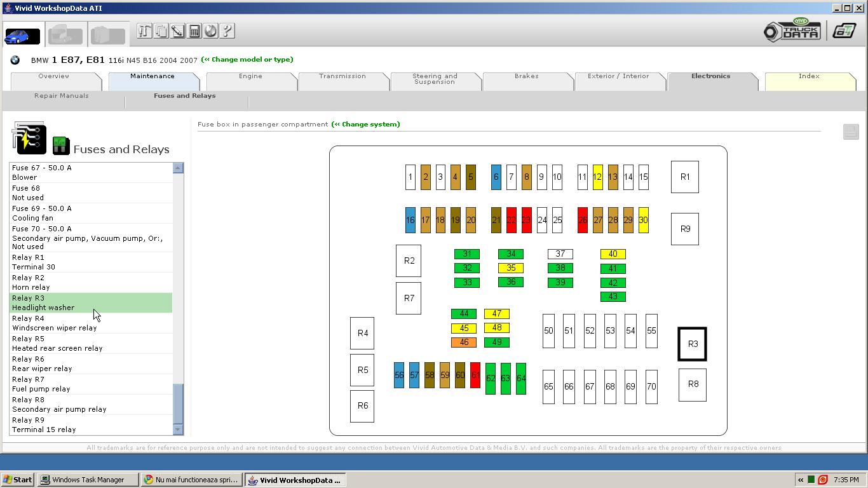Select the blue car vehicle type icon
Image resolution: width=868 pixels, height=488 pixels.
pos(22,36)
